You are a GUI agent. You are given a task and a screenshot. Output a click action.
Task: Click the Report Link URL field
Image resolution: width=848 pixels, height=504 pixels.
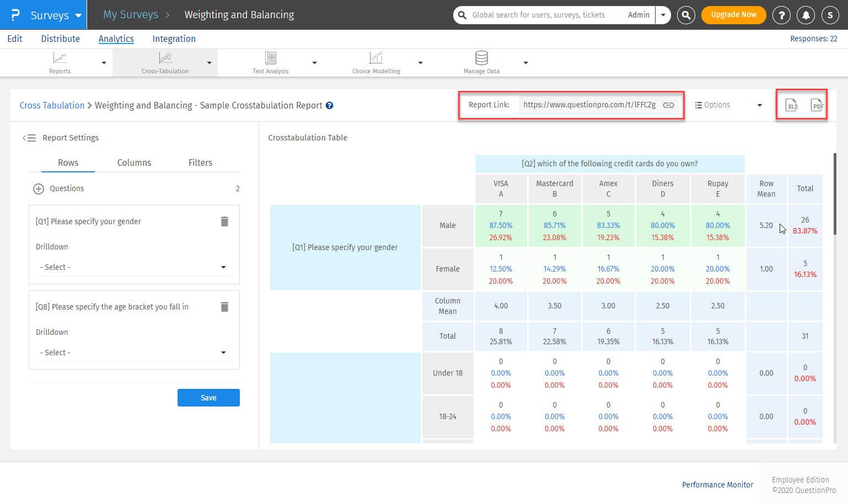point(589,105)
